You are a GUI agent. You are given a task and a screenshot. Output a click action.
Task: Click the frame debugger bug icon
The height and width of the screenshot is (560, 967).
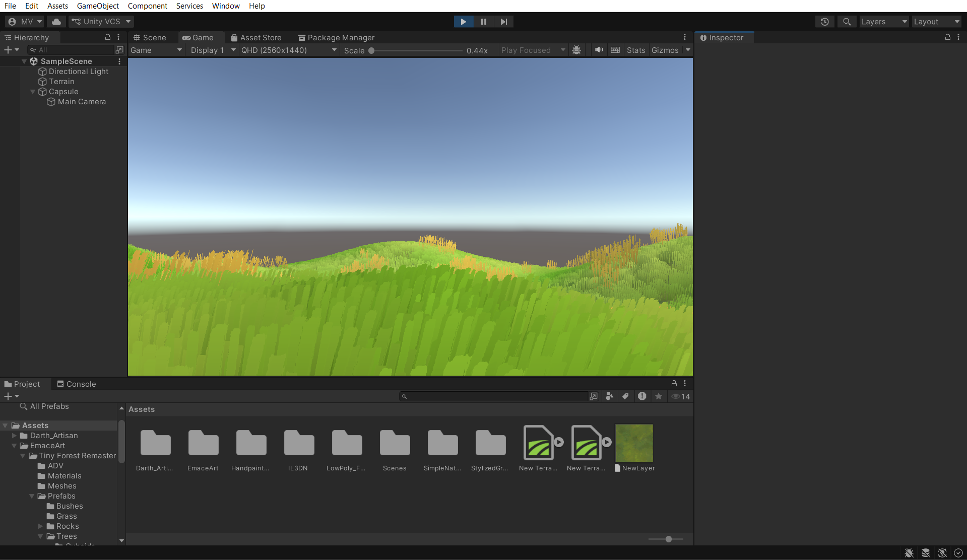tap(576, 50)
